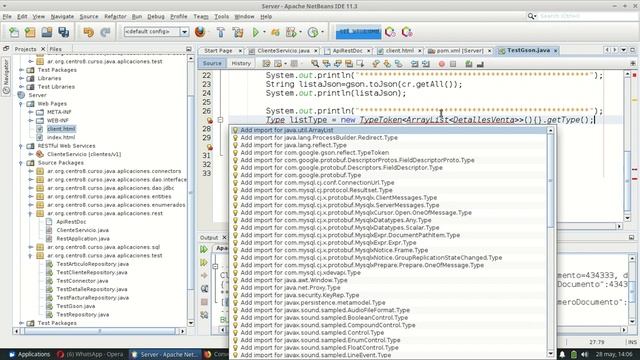640x360 pixels.
Task: Switch to ClienteServicio.java tab
Action: (283, 51)
